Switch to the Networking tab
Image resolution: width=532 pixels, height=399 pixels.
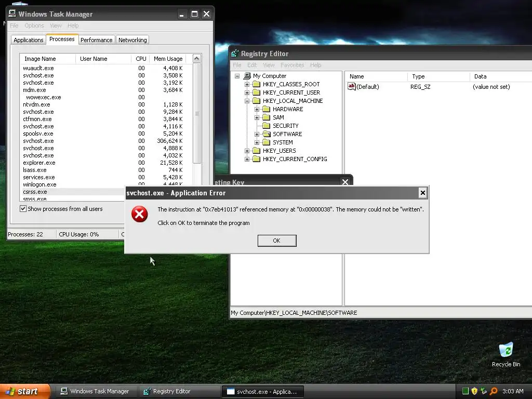132,40
